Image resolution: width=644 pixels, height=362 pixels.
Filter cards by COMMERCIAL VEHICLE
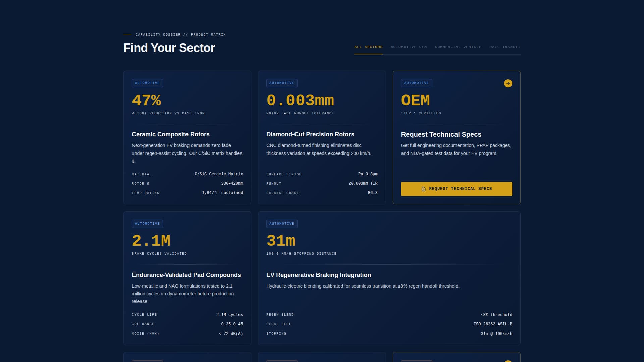(458, 47)
